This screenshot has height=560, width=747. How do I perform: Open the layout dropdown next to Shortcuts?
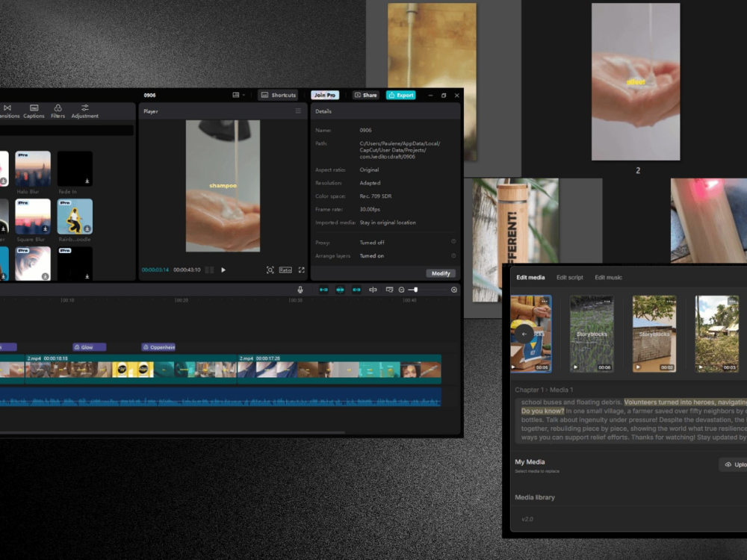coord(239,96)
